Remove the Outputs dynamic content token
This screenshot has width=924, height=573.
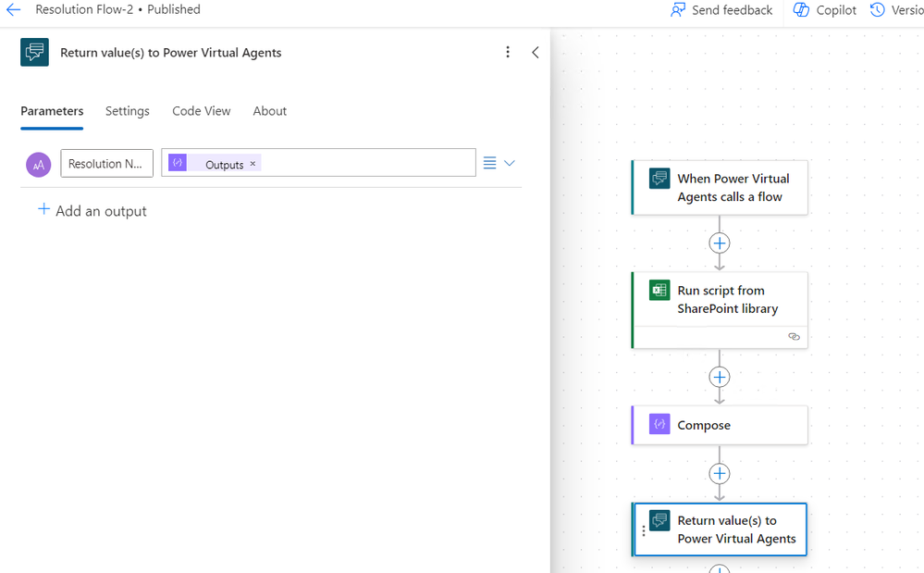pyautogui.click(x=253, y=164)
